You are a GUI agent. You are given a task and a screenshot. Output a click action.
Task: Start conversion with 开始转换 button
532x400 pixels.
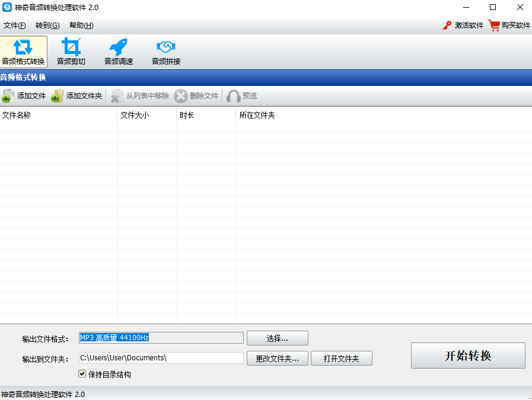click(468, 356)
